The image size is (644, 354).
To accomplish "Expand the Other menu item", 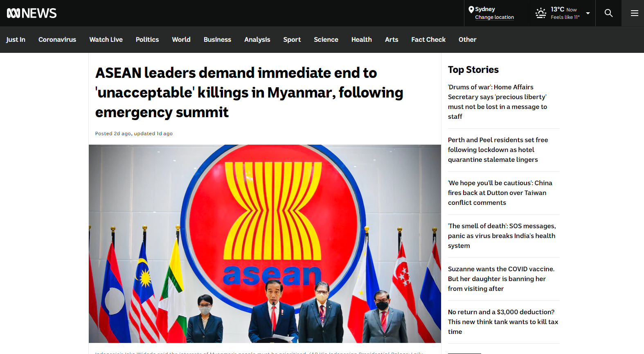I will (467, 39).
